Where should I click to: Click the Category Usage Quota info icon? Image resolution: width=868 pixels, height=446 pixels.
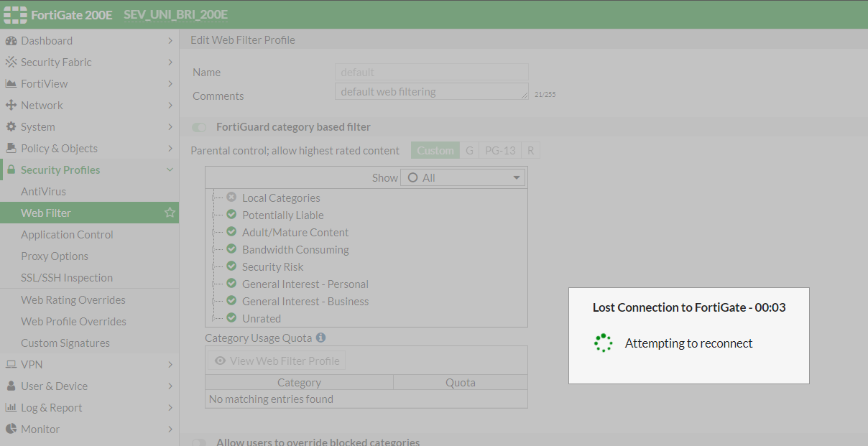tap(320, 338)
